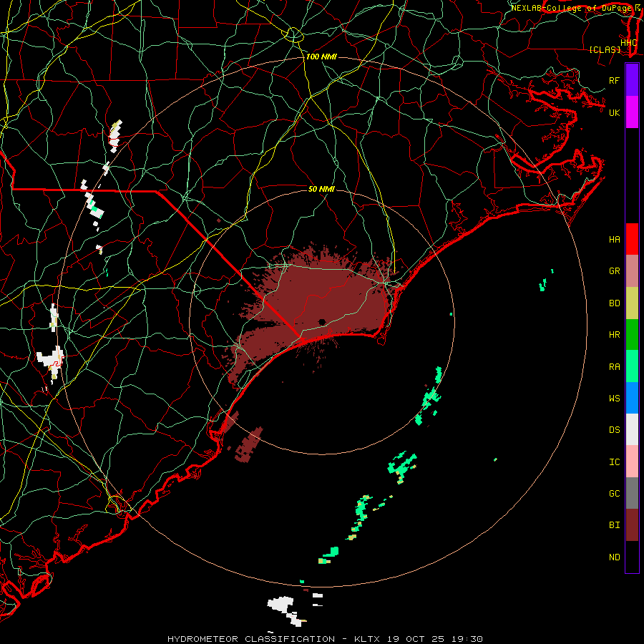Click the DS legend label
The height and width of the screenshot is (644, 644).
tap(614, 430)
